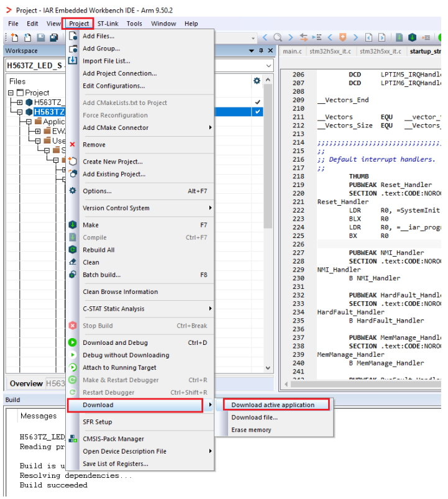448x499 pixels.
Task: Collapse the Applic folder node
Action: pos(29,122)
